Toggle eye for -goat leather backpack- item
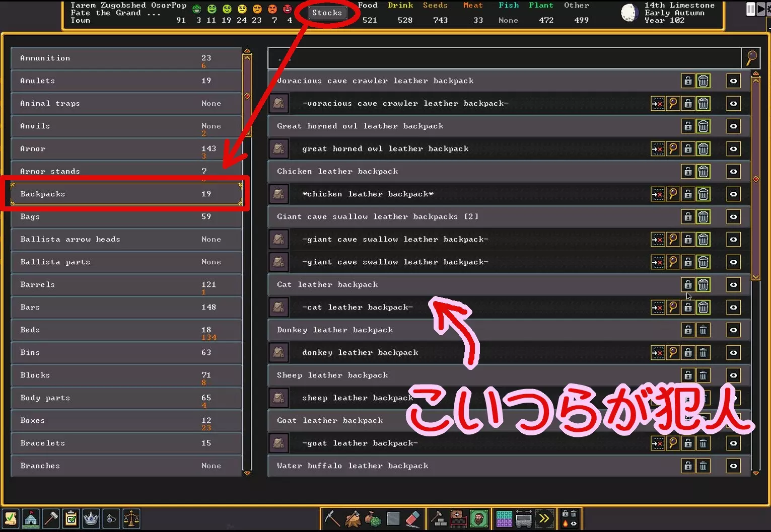This screenshot has width=771, height=532. click(x=733, y=443)
